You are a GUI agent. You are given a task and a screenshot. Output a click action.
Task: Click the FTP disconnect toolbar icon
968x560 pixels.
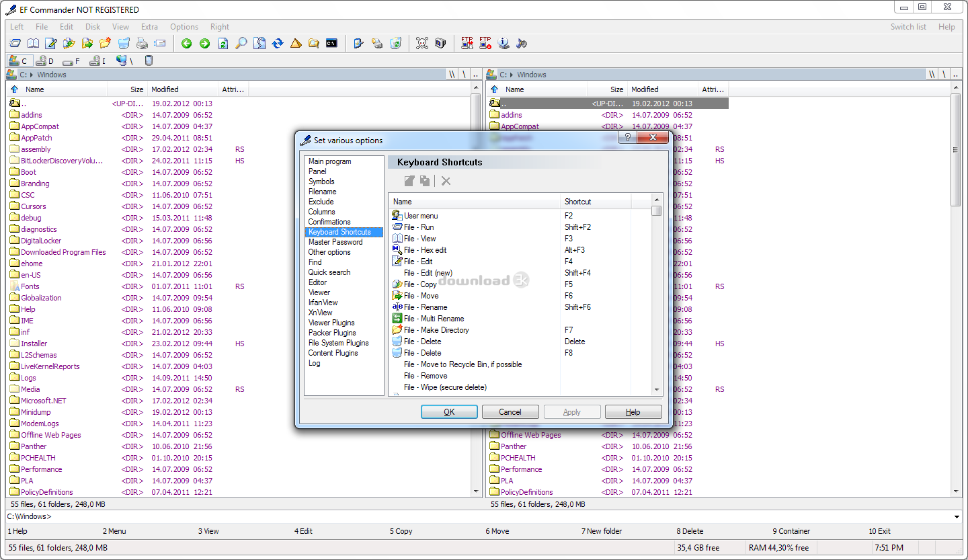point(485,43)
